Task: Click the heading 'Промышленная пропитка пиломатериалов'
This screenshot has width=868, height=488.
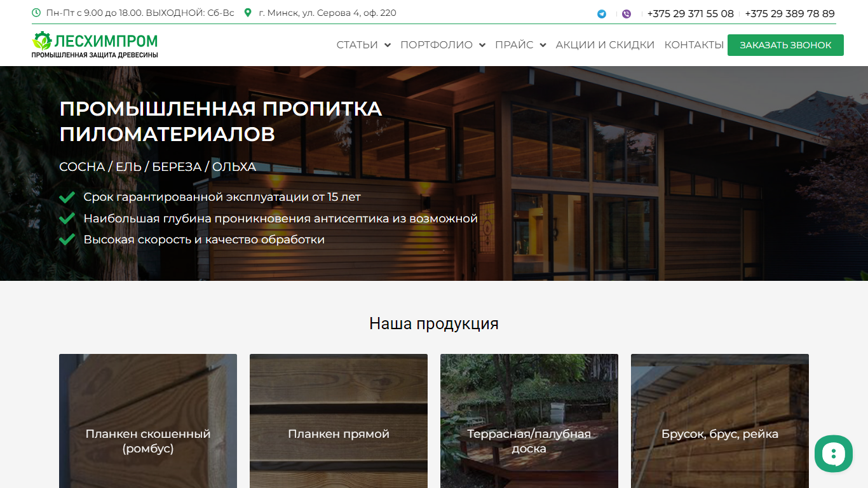Action: tap(220, 121)
